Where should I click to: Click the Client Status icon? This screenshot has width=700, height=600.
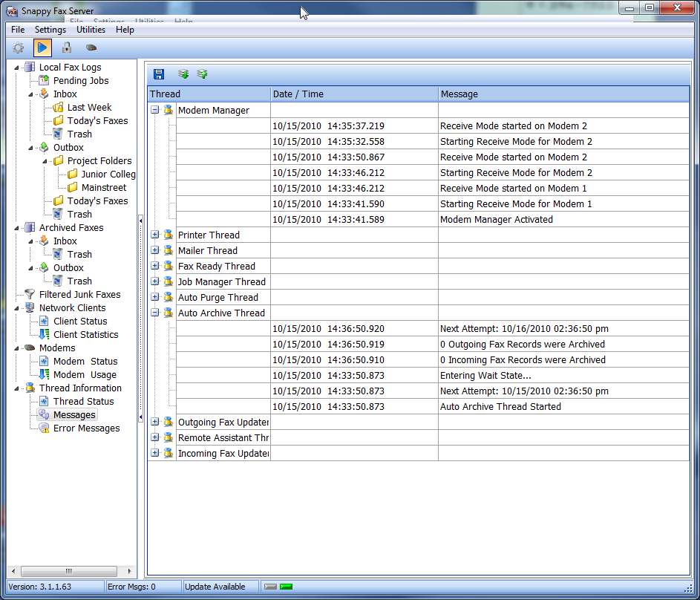(44, 321)
